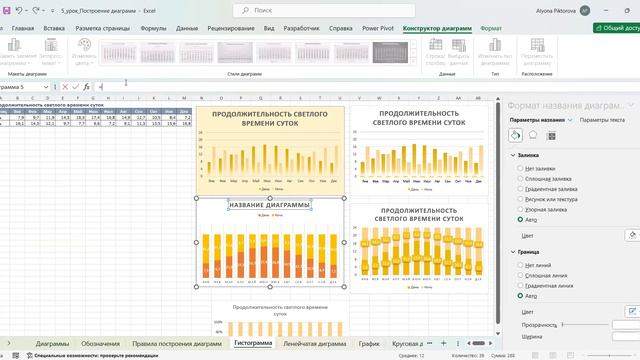Click the Switch Row/Column (Строка/столбец) icon
This screenshot has height=360, width=640.
pyautogui.click(x=436, y=52)
